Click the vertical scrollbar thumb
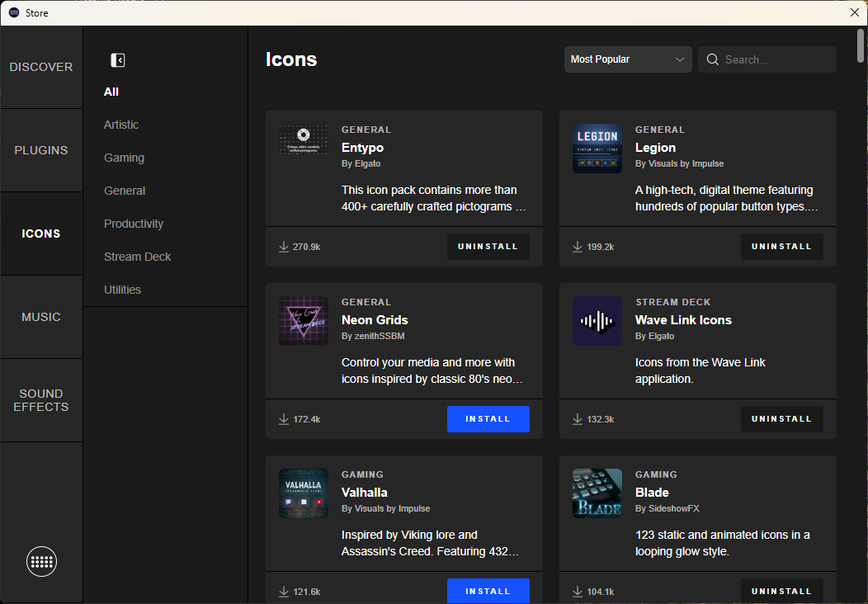 (861, 45)
